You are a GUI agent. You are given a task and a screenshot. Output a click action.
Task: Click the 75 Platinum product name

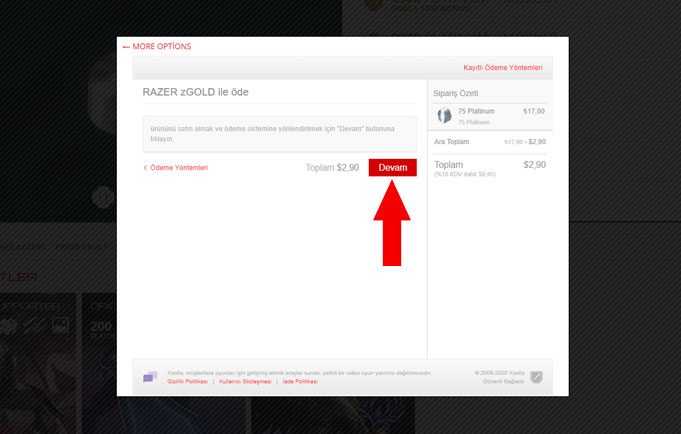[x=476, y=111]
